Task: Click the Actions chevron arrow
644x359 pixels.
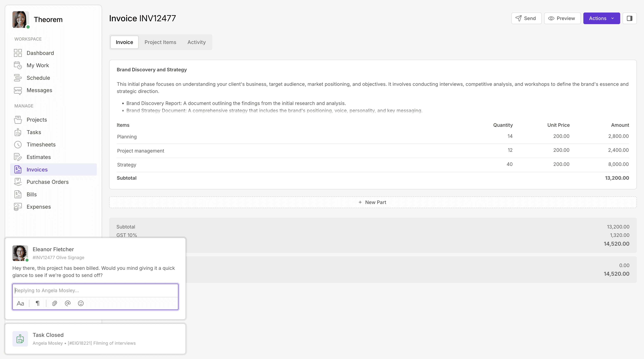Action: pyautogui.click(x=613, y=18)
